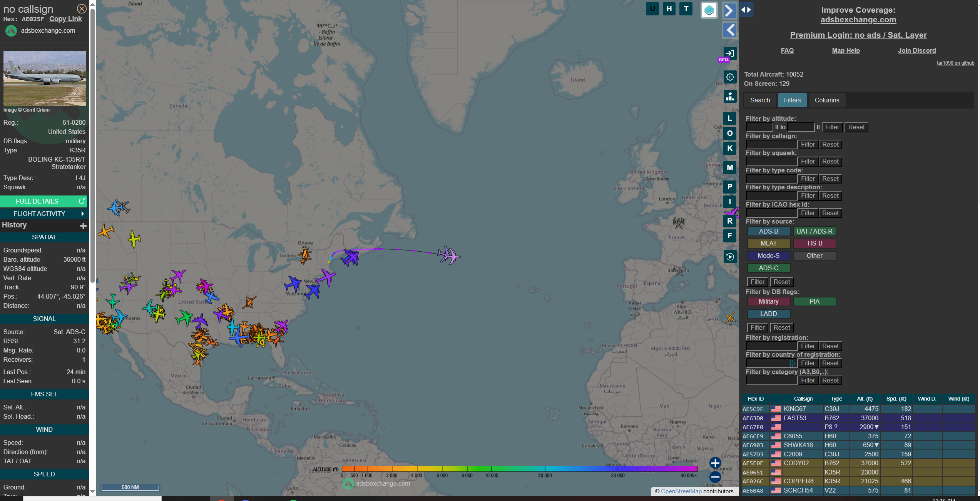Screen dimensions: 980x501
Task: Toggle the I map button
Action: [730, 202]
